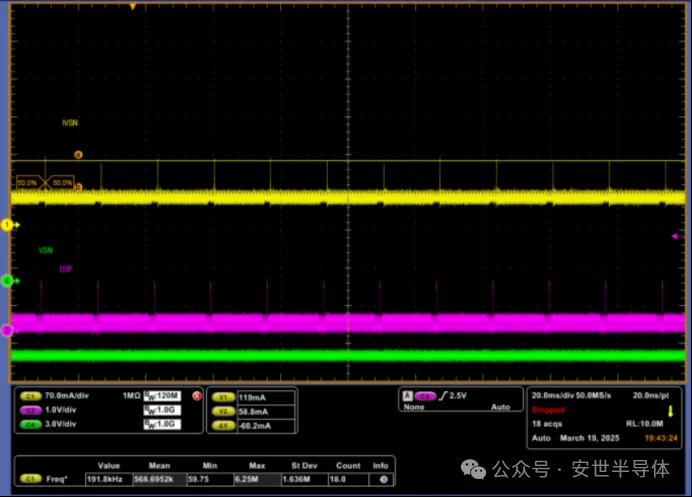The width and height of the screenshot is (692, 497).
Task: Click the orange trigger position marker at top
Action: click(133, 6)
